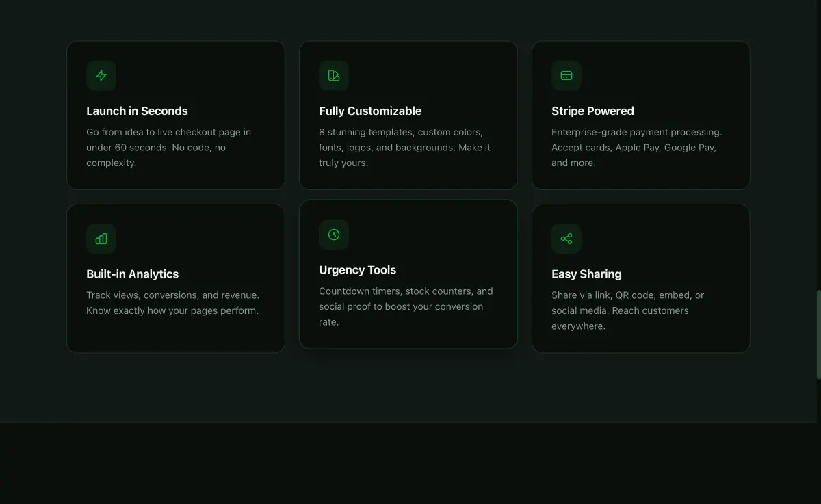Click the page's vertical scrollbar thumb
Viewport: 821px width, 504px height.
(818, 334)
